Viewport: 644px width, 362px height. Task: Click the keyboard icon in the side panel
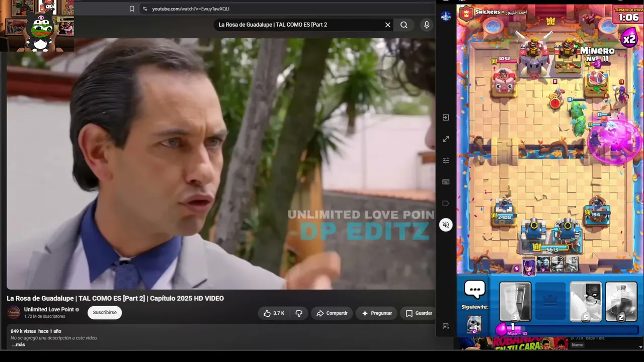(446, 182)
